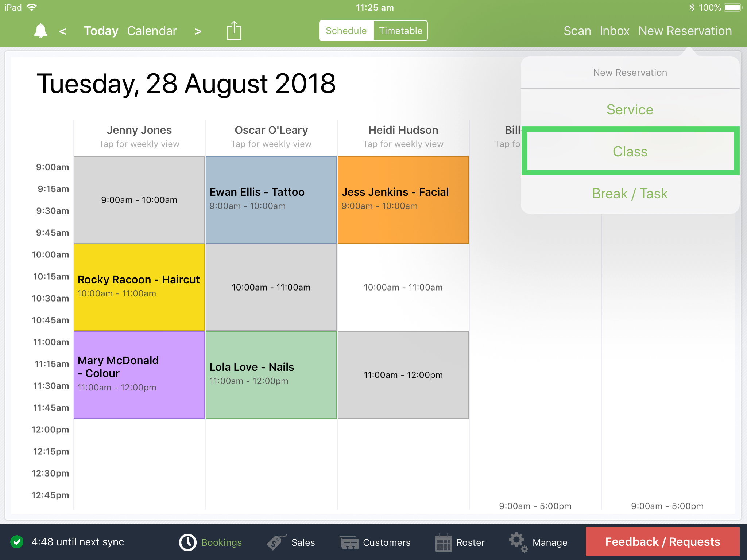Viewport: 747px width, 560px height.
Task: Go to next day with right chevron
Action: (x=198, y=31)
